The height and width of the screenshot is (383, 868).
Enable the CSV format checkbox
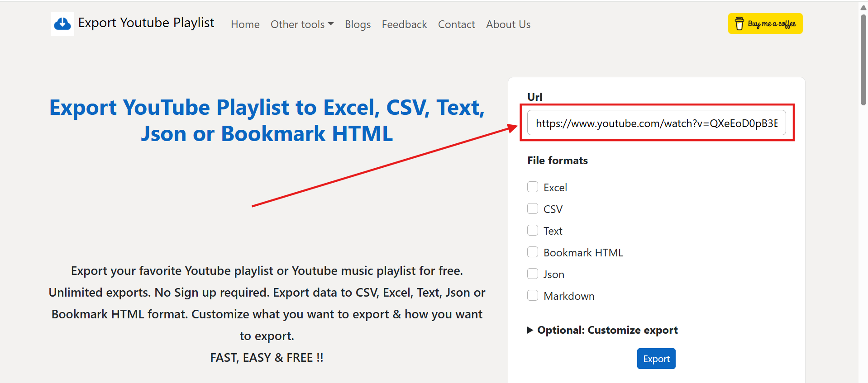point(533,209)
